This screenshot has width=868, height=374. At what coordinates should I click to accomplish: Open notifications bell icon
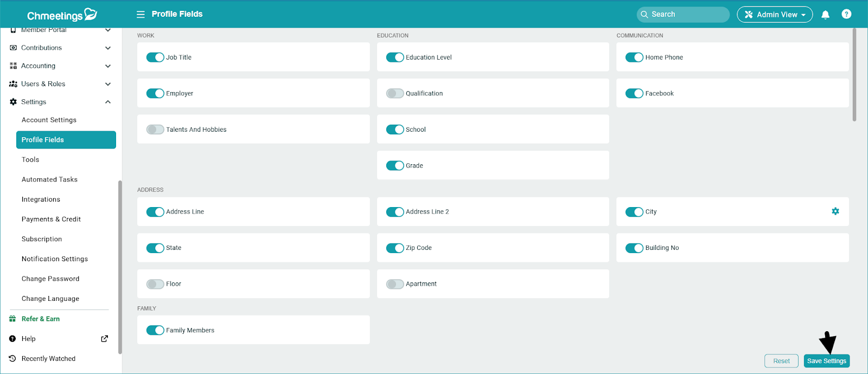click(x=825, y=15)
